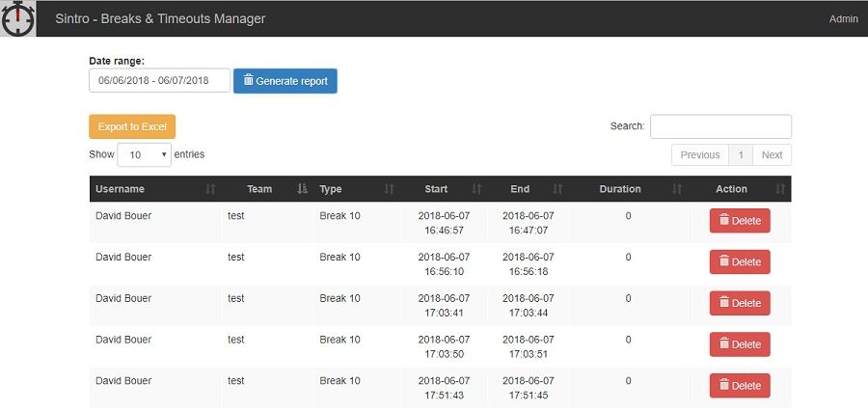Viewport: 868px width, 411px height.
Task: Sort table by Duration column arrows
Action: (677, 189)
